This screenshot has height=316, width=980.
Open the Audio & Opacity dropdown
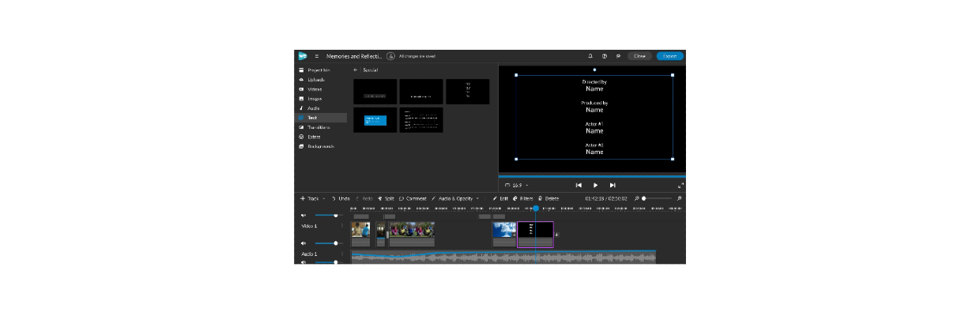454,198
